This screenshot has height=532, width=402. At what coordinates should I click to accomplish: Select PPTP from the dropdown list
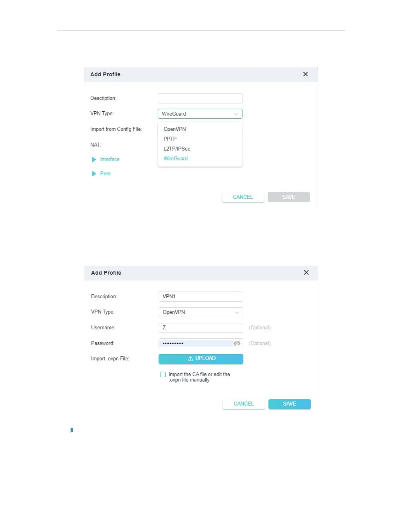tap(170, 139)
